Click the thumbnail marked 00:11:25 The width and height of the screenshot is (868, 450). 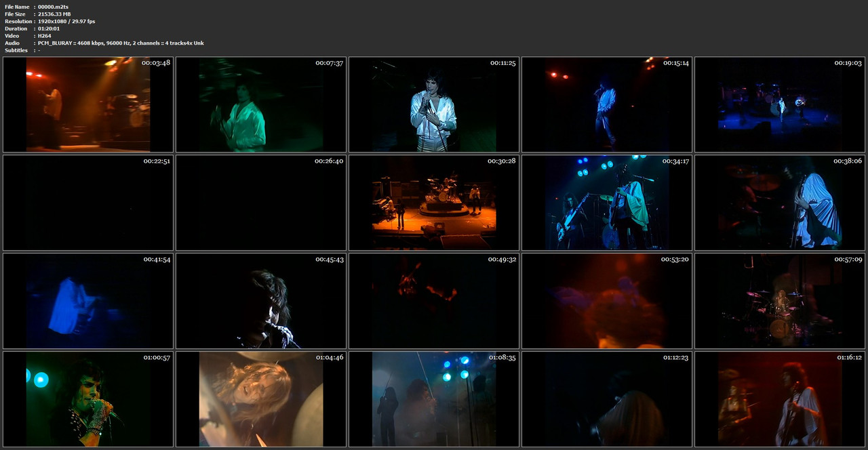434,104
